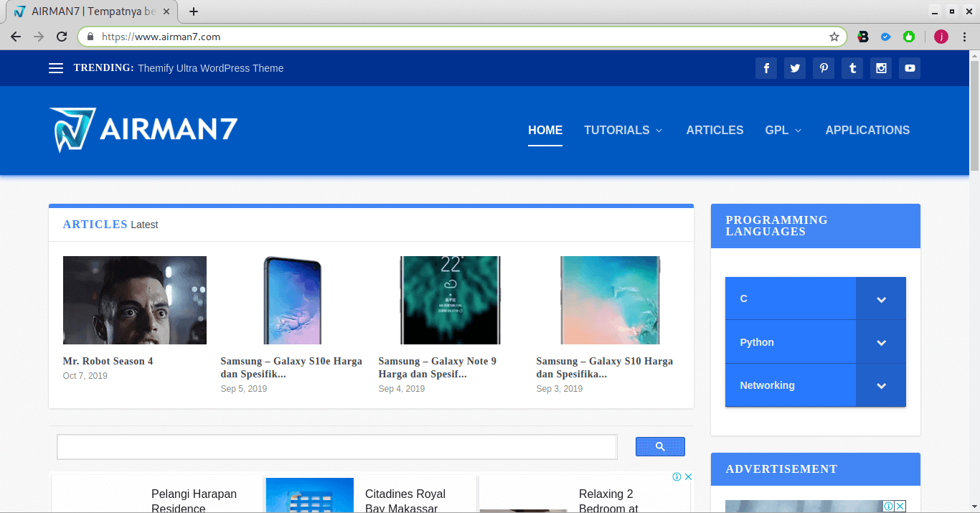Viewport: 980px width, 513px height.
Task: Click the Mr. Robot thumbnail image
Action: [x=135, y=300]
